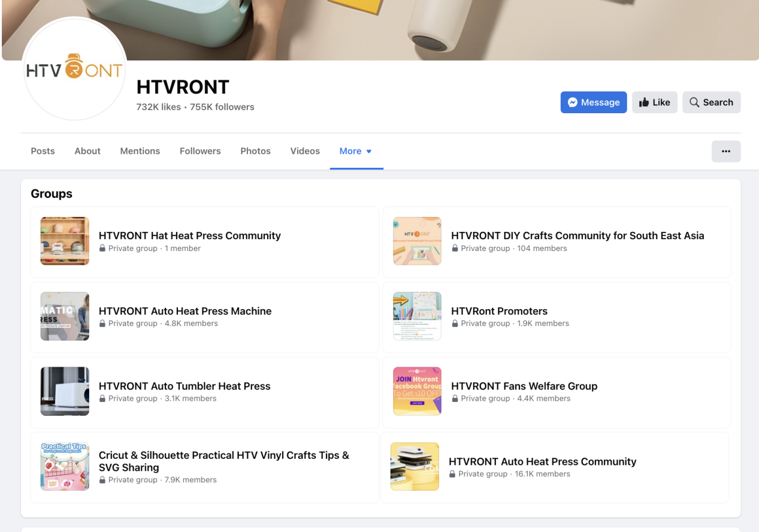Open Messenger via the Message button

[593, 102]
